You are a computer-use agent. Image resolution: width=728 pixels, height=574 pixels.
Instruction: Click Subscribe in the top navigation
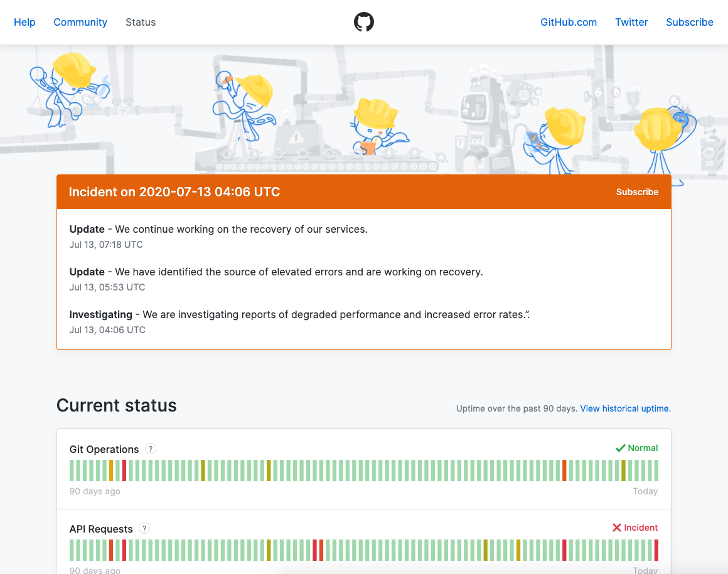[x=690, y=23]
